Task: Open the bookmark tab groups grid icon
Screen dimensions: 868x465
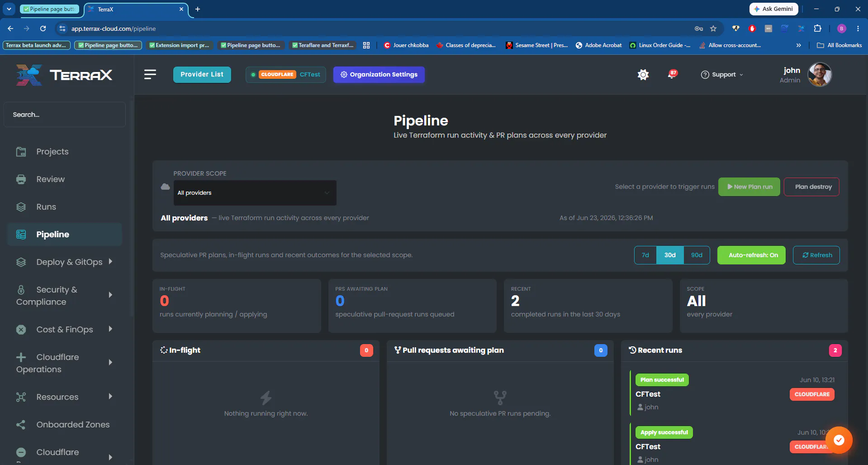Action: click(x=366, y=45)
